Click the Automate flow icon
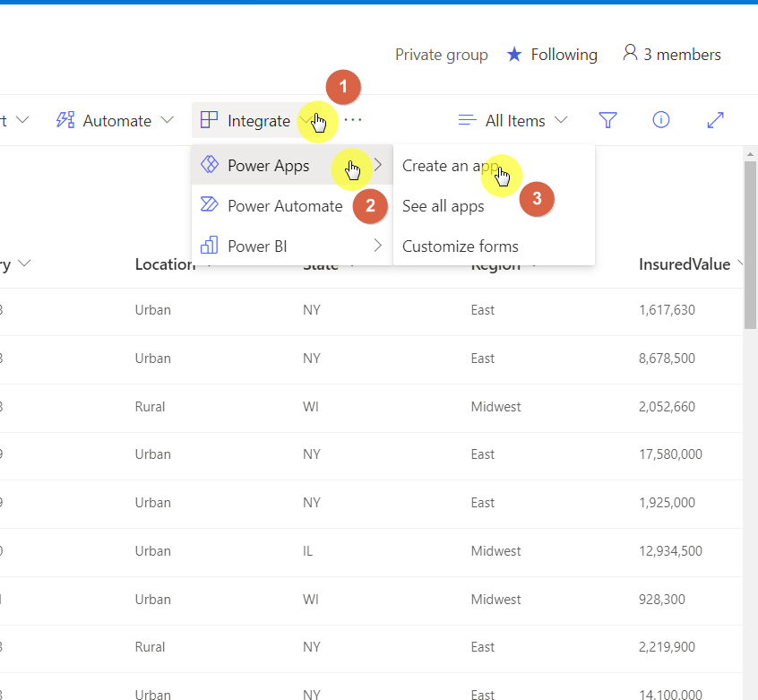The width and height of the screenshot is (758, 700). pyautogui.click(x=65, y=120)
